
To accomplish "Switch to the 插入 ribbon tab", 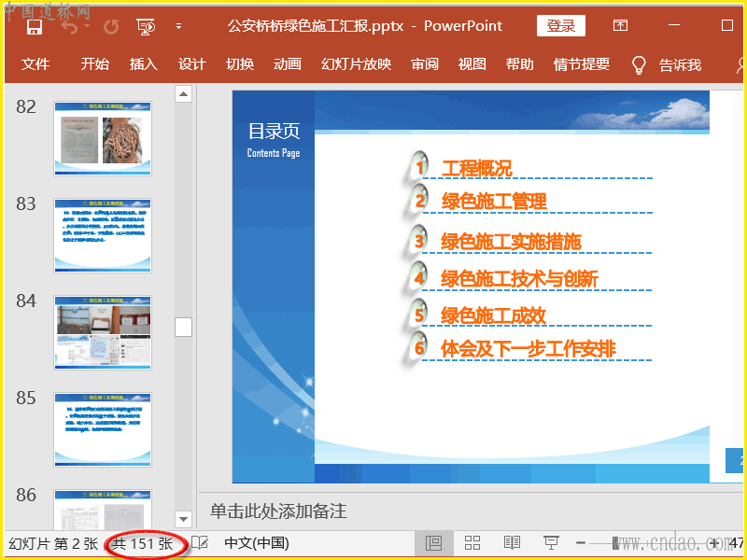I will [144, 63].
